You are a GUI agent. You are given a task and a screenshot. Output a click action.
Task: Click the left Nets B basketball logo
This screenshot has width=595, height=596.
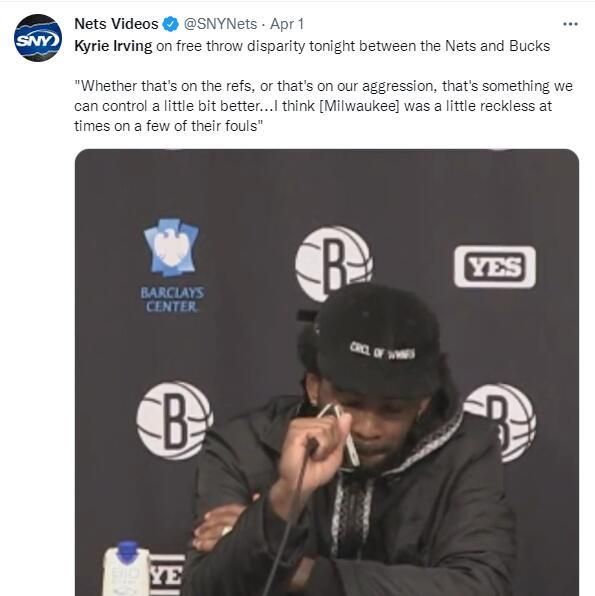[175, 420]
